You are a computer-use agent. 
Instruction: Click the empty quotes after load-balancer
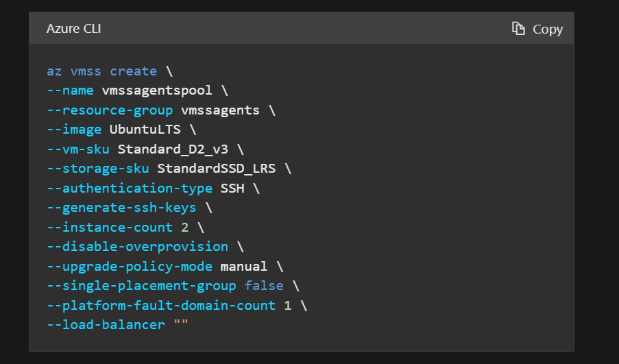(x=180, y=324)
